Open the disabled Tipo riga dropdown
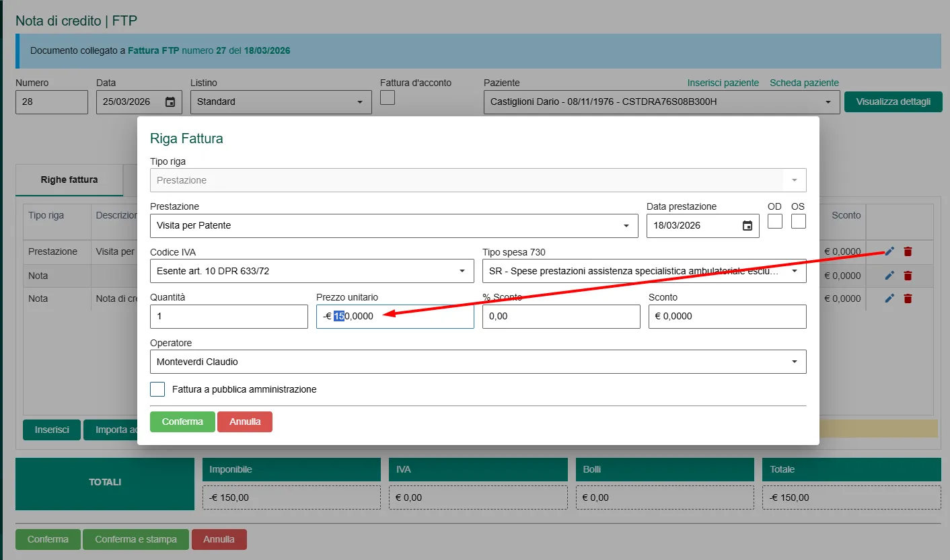Viewport: 950px width, 560px height. 478,180
